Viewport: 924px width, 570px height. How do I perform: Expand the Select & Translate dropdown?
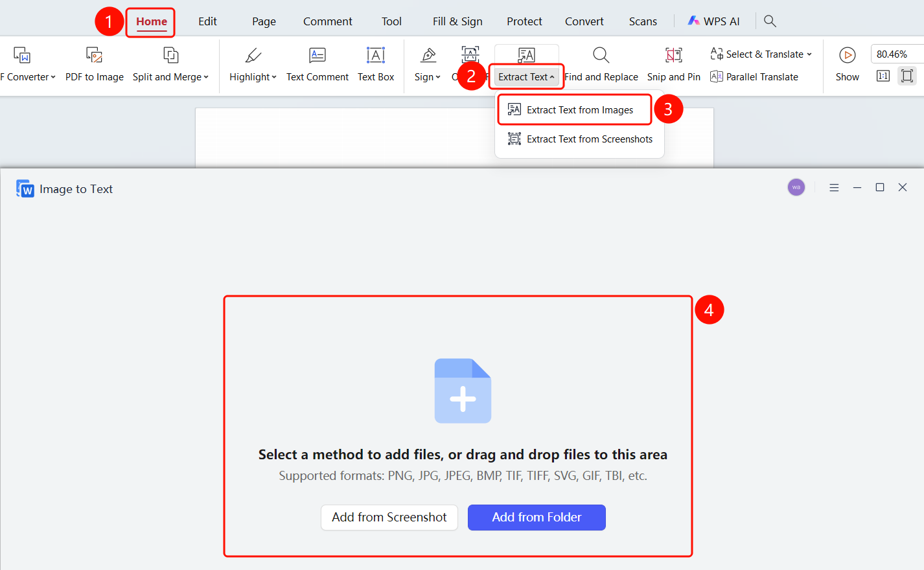pos(809,54)
